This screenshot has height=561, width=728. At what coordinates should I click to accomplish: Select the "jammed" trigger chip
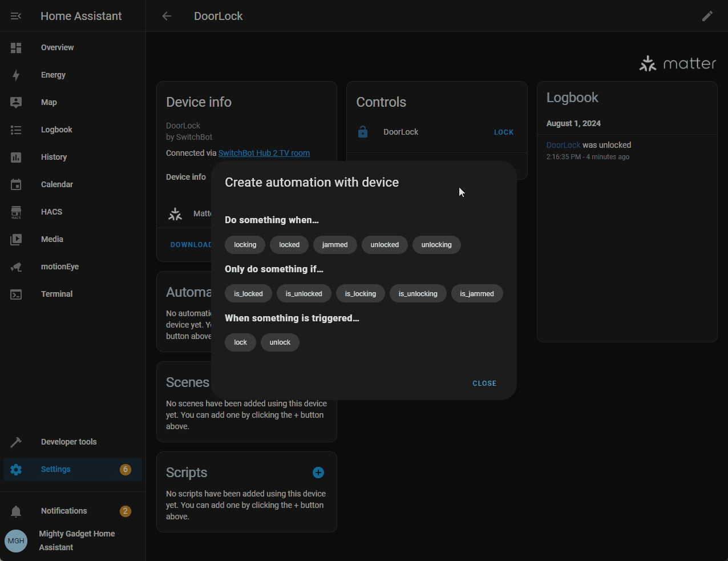[335, 245]
